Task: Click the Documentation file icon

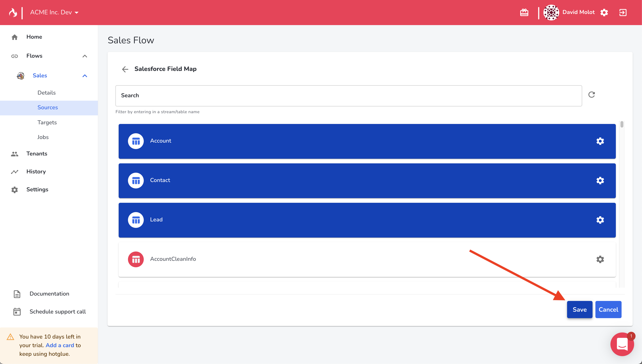Action: [x=17, y=294]
